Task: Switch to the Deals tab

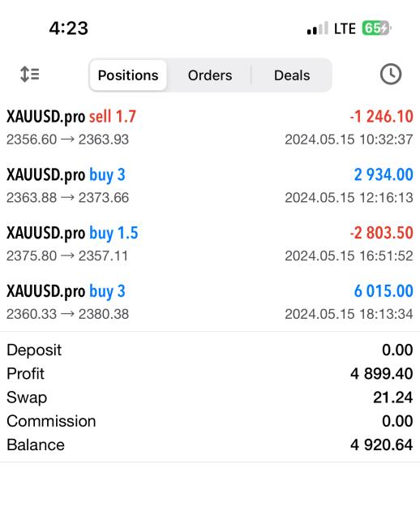Action: coord(292,75)
